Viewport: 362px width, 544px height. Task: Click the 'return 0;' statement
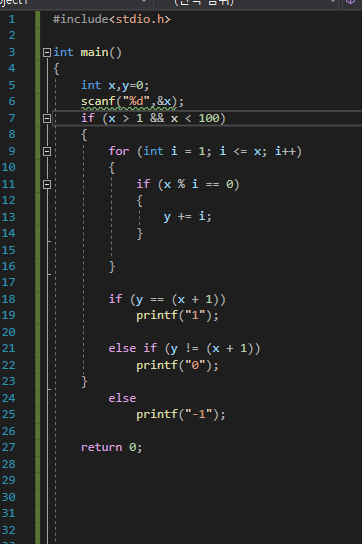(111, 447)
